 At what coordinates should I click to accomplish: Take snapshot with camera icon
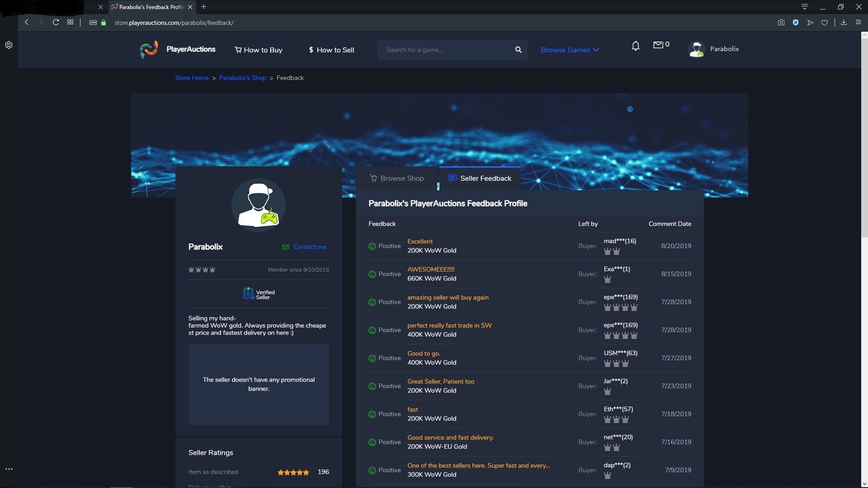pos(781,23)
